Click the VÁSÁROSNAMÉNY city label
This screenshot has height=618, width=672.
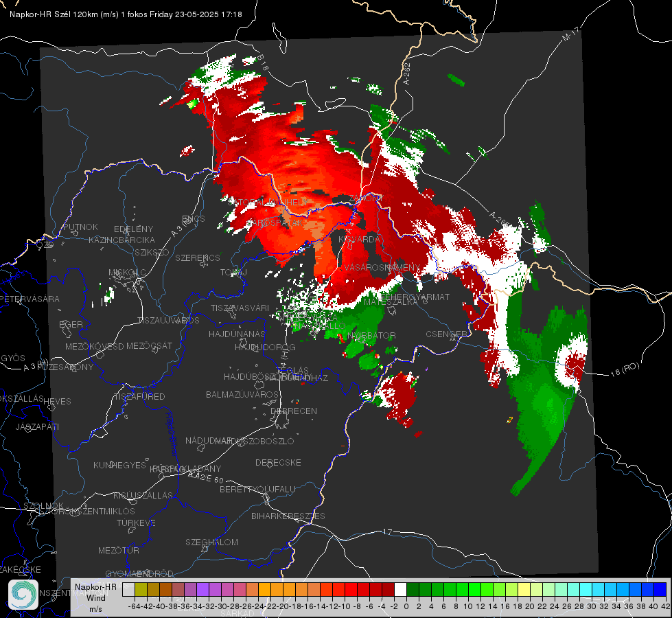pos(382,267)
